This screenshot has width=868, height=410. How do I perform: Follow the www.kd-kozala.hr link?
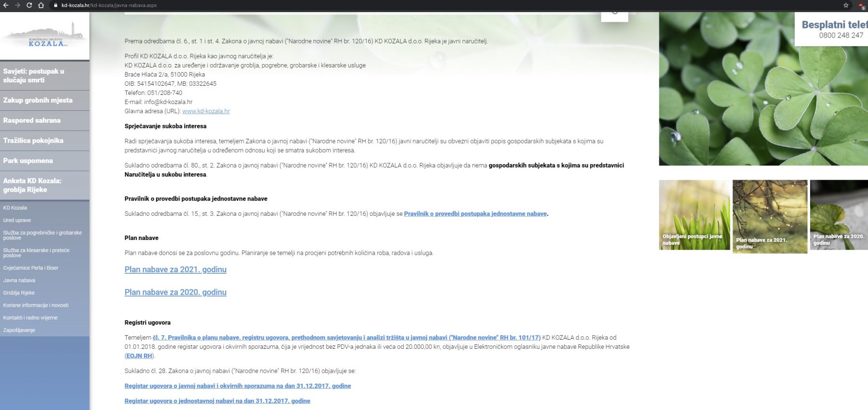click(x=206, y=111)
